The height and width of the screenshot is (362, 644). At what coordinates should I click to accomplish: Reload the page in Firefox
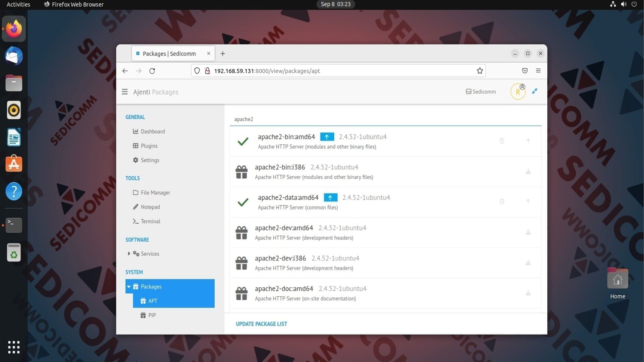point(152,71)
